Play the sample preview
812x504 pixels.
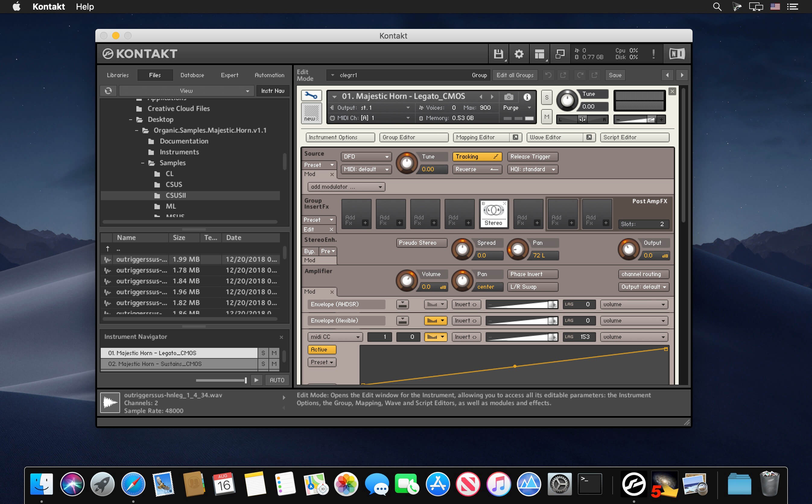click(256, 380)
